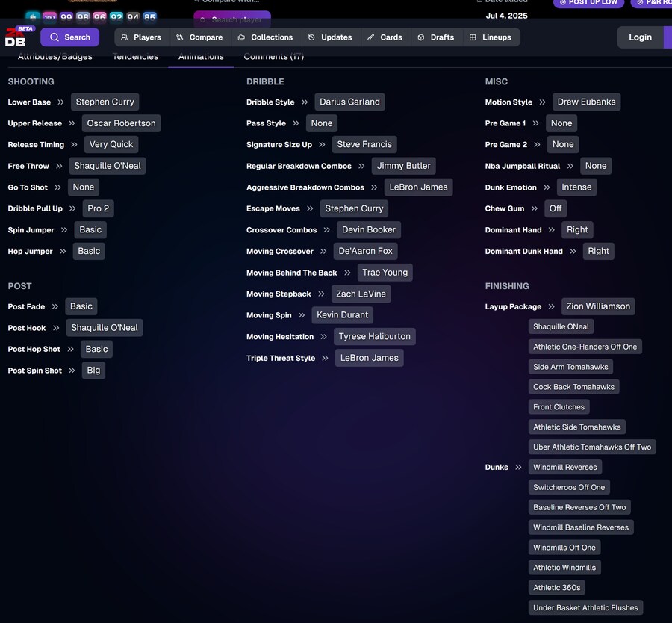This screenshot has height=623, width=672.
Task: Click Cock Back Tomahawks dunk package
Action: (573, 387)
